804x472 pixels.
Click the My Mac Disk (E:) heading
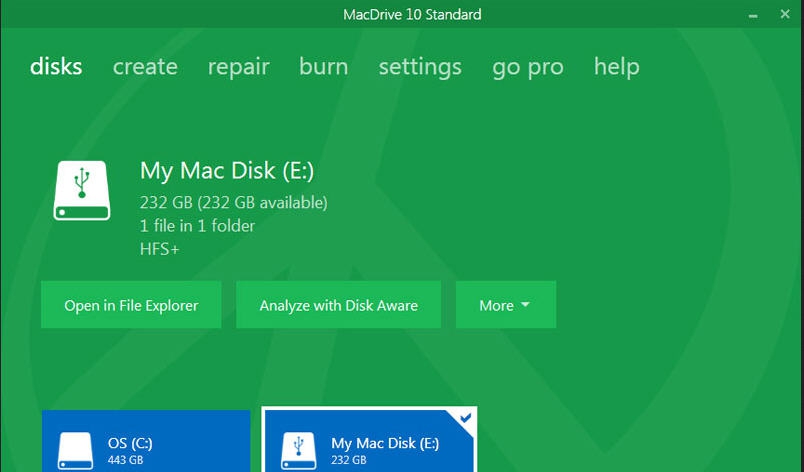[227, 171]
